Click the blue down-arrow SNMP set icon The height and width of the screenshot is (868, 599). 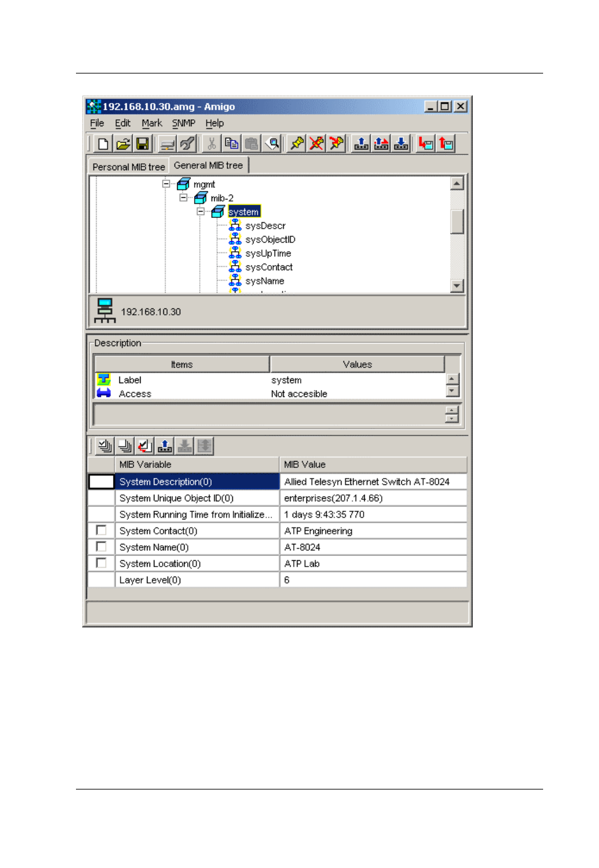click(401, 144)
